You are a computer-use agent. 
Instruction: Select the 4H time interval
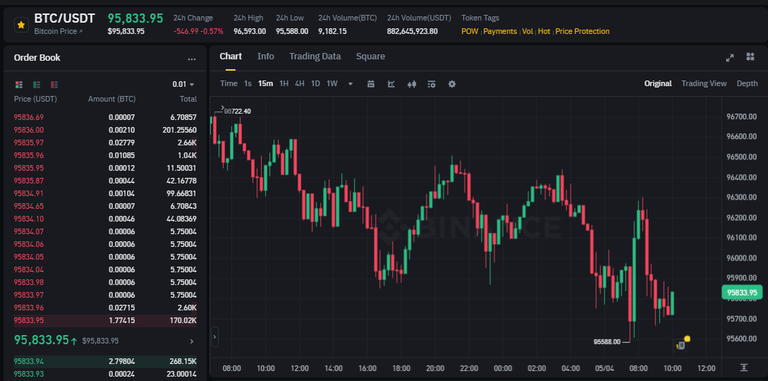[x=299, y=84]
